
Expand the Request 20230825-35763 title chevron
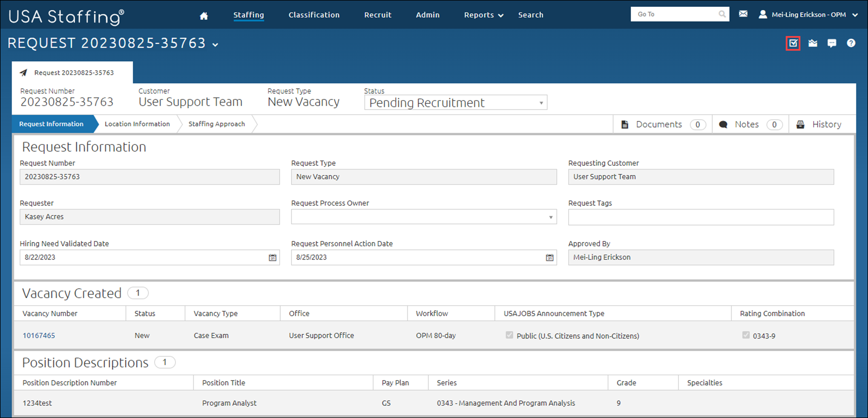215,45
